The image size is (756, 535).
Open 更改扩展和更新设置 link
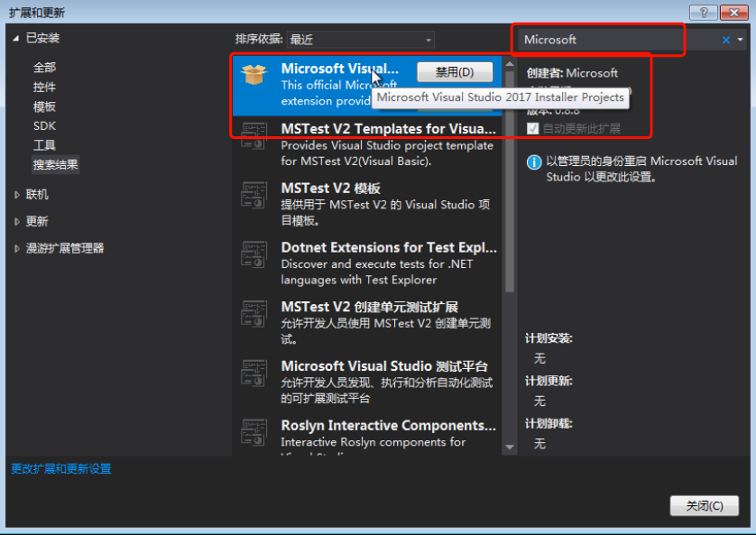tap(61, 468)
